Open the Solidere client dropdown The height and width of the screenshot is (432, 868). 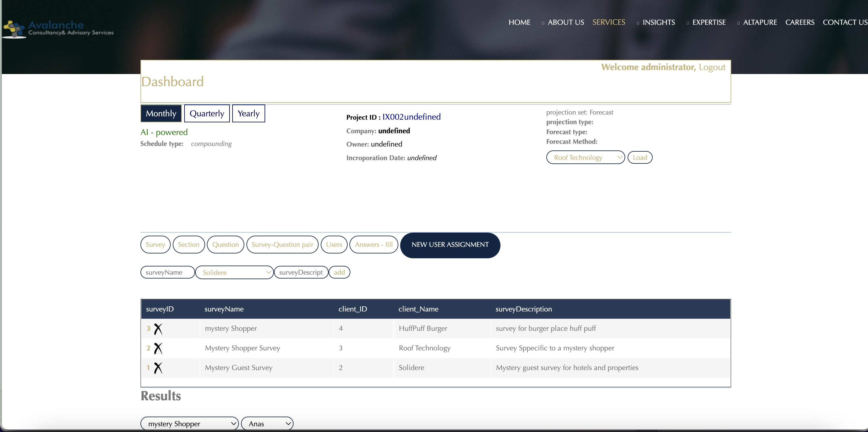[235, 272]
